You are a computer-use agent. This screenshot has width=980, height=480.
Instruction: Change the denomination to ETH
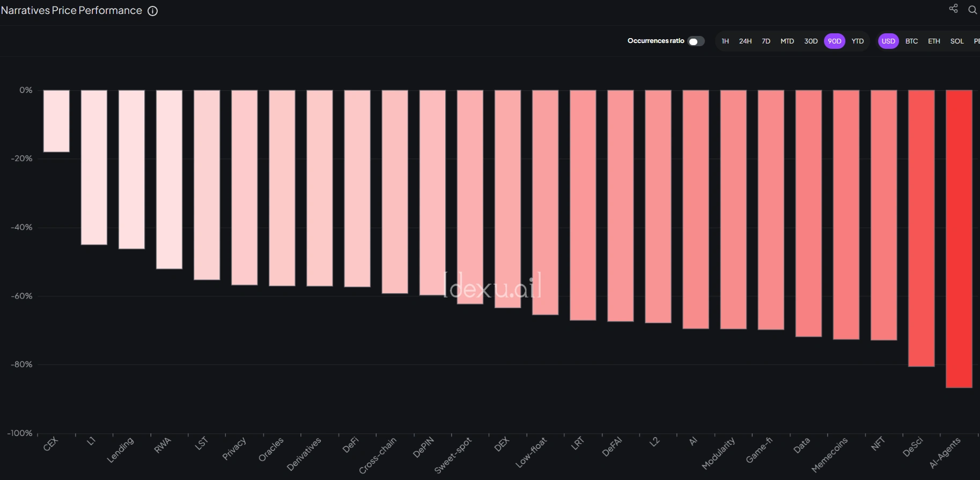[x=934, y=41]
